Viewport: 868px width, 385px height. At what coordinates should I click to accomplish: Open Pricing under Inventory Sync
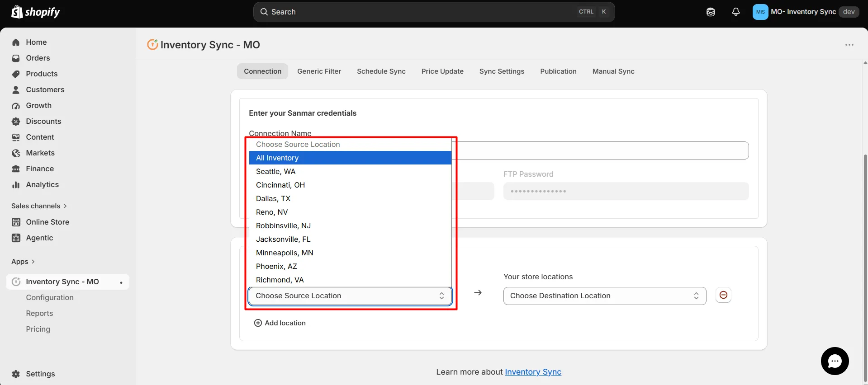point(38,329)
